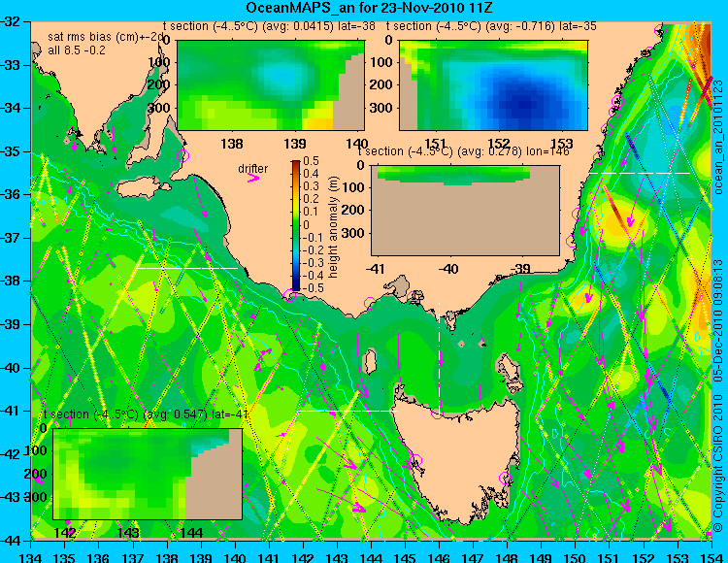Click the magenta circle marker on Tasmania's west coast
This screenshot has height=563, width=728.
click(x=415, y=460)
